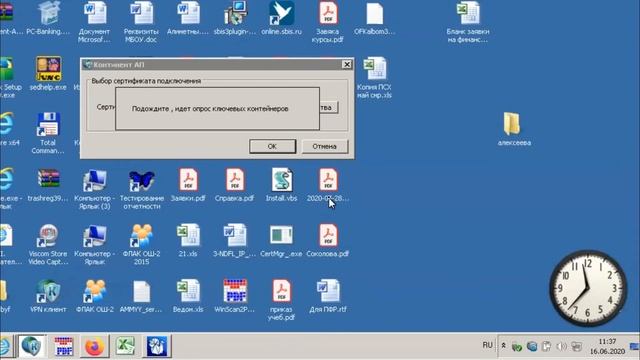Launch sedhelp.exe desktop icon

48,73
